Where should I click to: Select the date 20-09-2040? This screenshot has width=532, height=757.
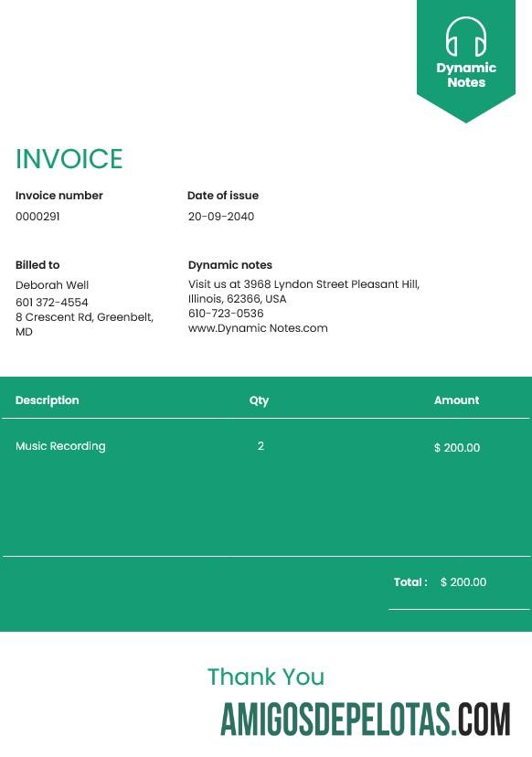[221, 217]
